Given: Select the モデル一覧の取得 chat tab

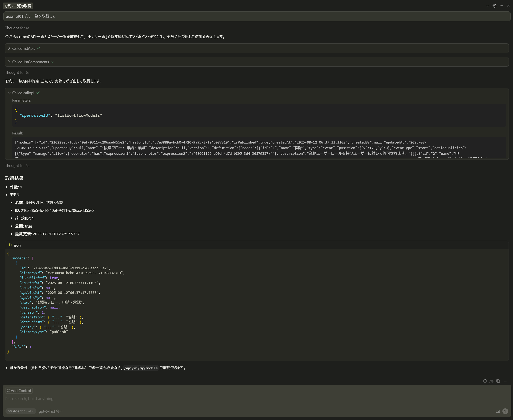Looking at the screenshot, I should [x=18, y=6].
